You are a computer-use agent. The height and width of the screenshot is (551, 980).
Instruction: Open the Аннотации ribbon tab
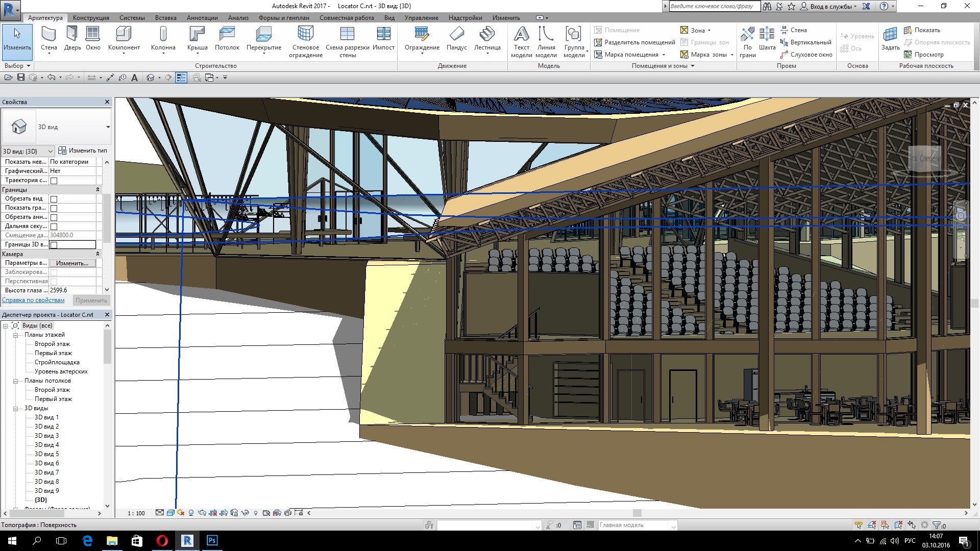pyautogui.click(x=202, y=18)
